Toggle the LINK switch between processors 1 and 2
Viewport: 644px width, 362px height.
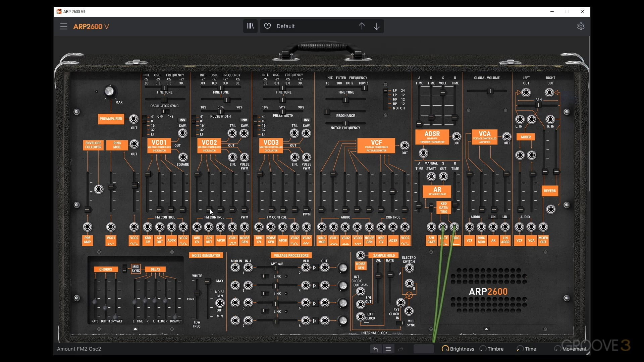(265, 276)
